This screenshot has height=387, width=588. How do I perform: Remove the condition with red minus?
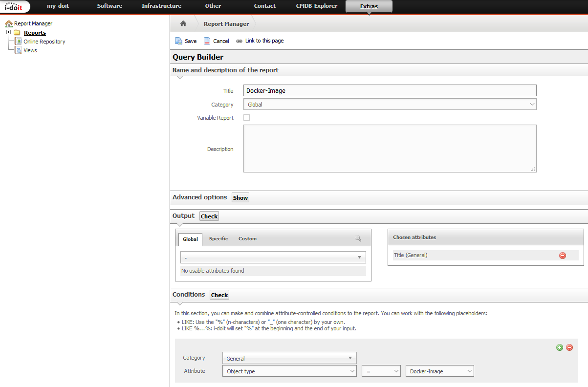tap(569, 347)
